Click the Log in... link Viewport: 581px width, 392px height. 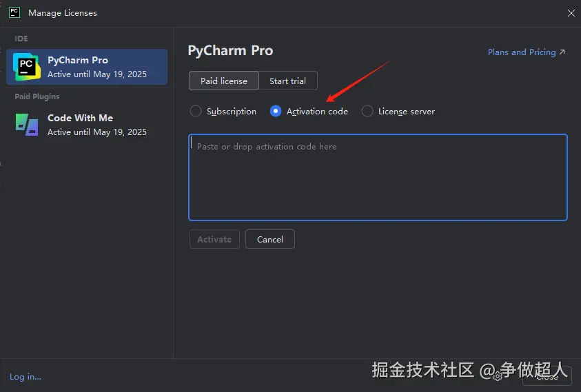pyautogui.click(x=26, y=377)
